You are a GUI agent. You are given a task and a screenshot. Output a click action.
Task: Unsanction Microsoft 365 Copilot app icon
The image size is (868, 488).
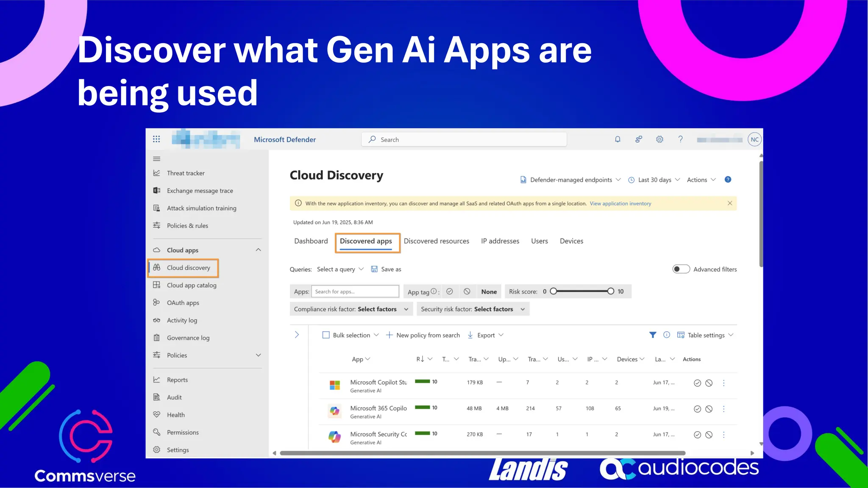(709, 409)
